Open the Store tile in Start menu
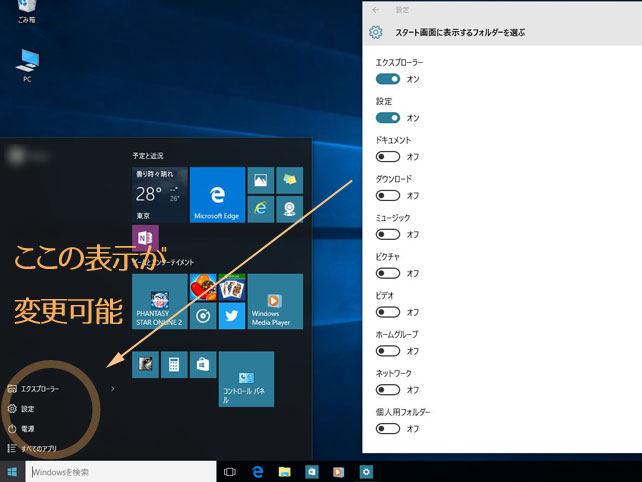 tap(203, 364)
